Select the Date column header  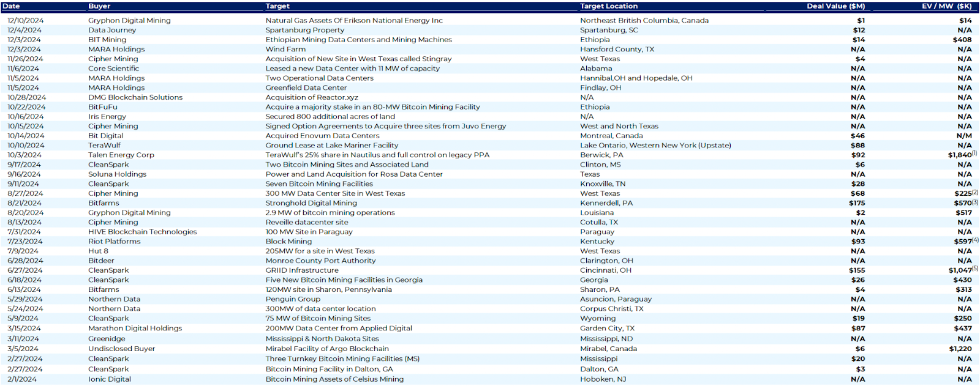[12, 6]
